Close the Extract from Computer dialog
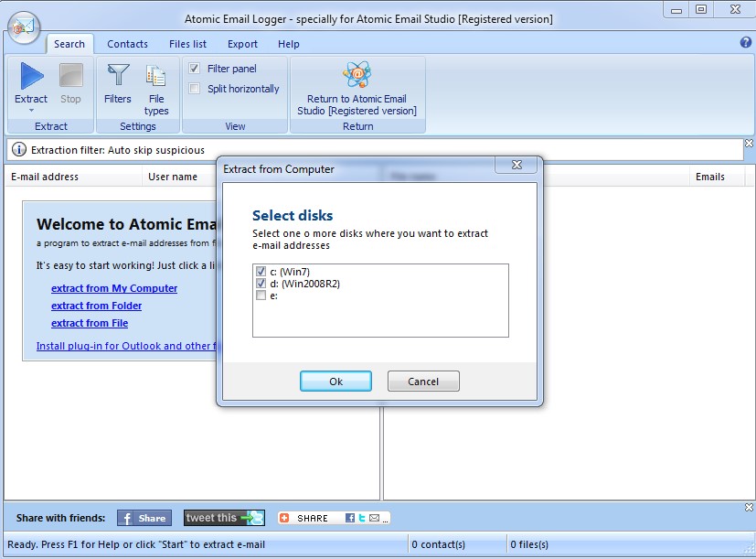Image resolution: width=756 pixels, height=559 pixels. tap(516, 165)
